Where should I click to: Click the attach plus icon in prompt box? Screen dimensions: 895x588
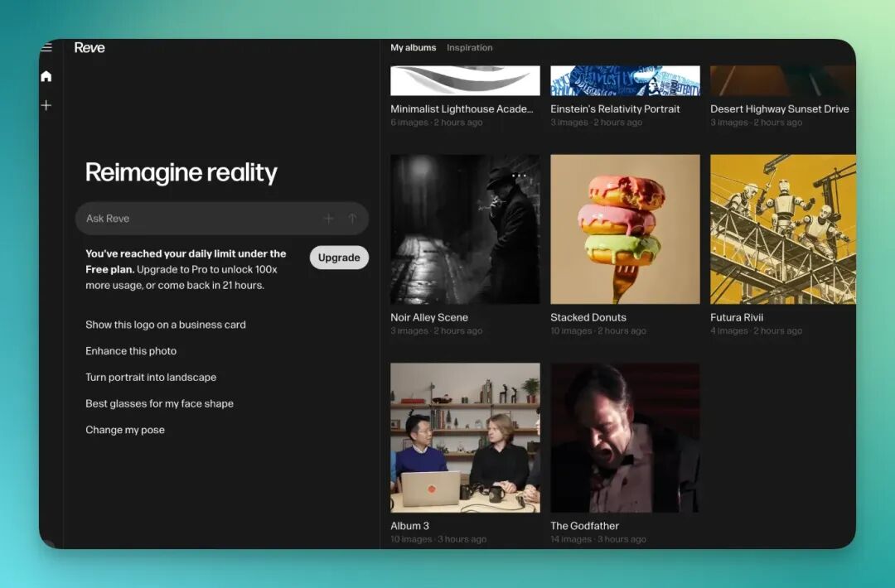328,219
